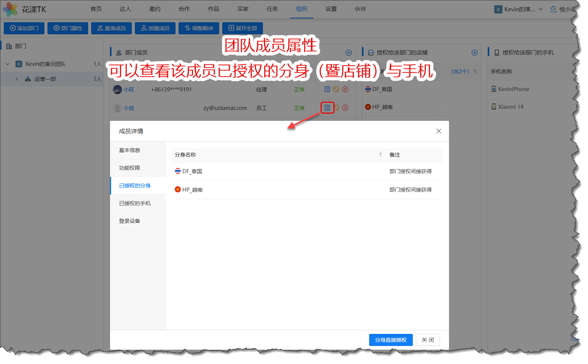Switch to 已授权的手机 tab
Image resolution: width=588 pixels, height=364 pixels.
[x=135, y=203]
